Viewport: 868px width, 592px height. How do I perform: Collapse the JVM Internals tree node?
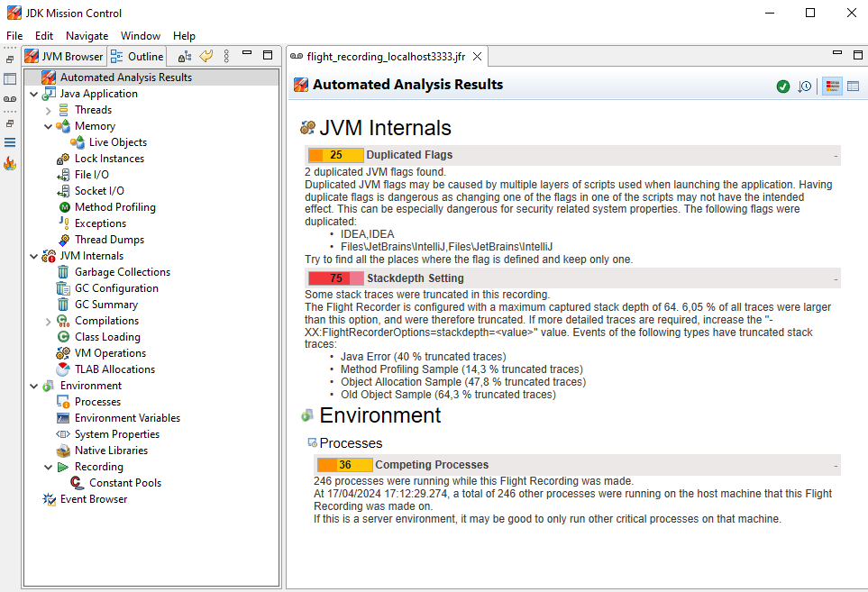click(x=33, y=256)
